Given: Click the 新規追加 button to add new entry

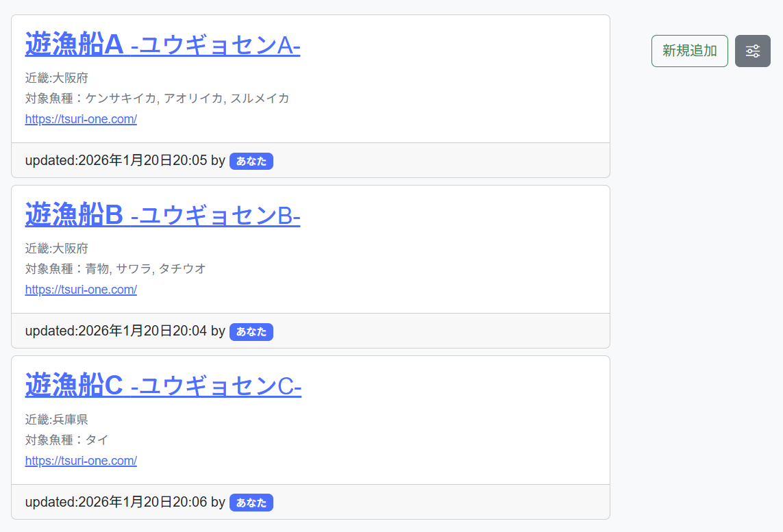Looking at the screenshot, I should click(689, 51).
